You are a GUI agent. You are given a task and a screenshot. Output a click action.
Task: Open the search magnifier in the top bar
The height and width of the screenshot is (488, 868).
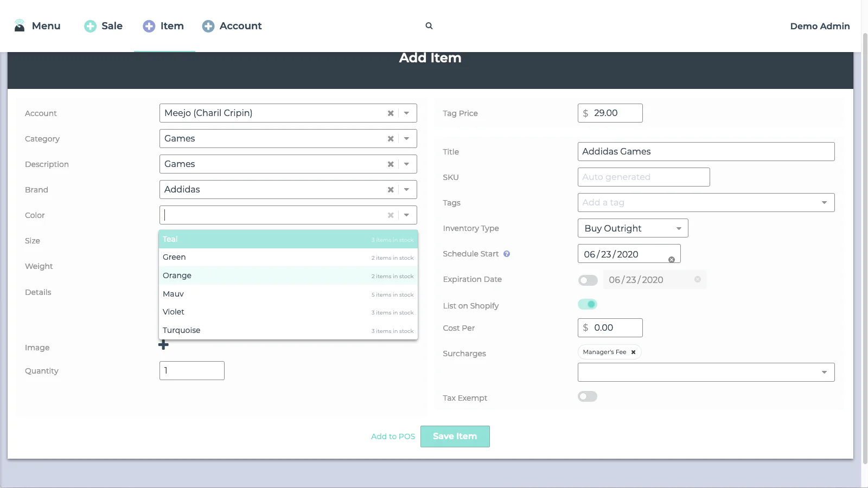(429, 25)
